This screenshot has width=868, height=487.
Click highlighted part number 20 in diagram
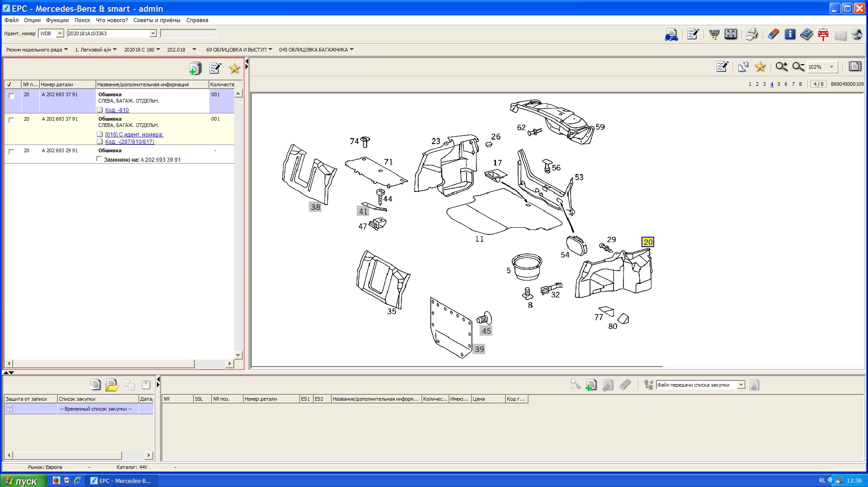click(x=648, y=242)
